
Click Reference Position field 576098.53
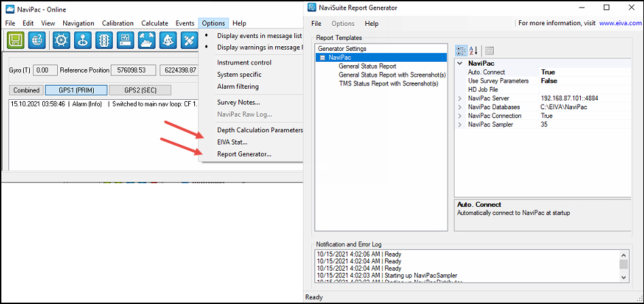133,70
